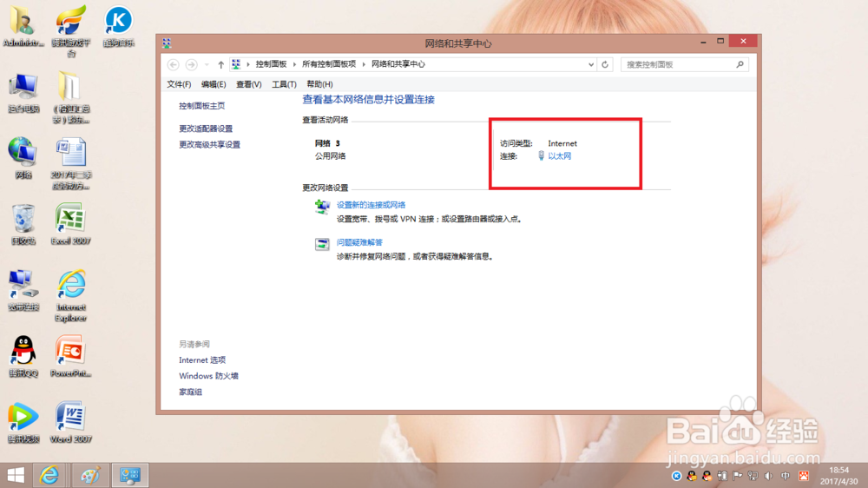Select the Recycle Bin desktop icon
This screenshot has width=868, height=488.
pyautogui.click(x=23, y=224)
